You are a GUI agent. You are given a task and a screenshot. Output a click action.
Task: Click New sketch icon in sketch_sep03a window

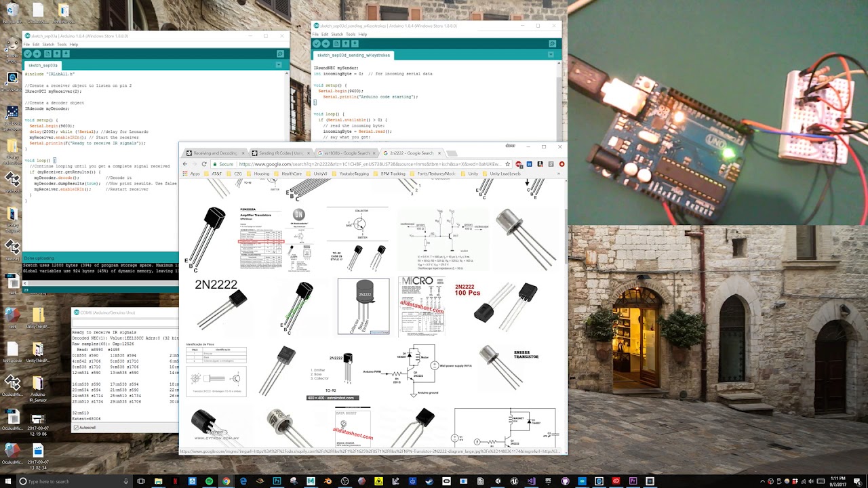pos(48,54)
